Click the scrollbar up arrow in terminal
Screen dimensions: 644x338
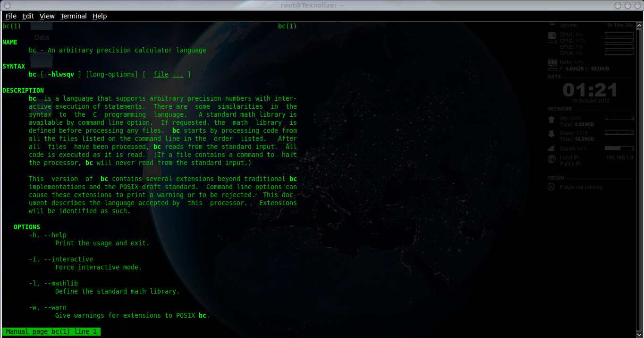pyautogui.click(x=639, y=25)
